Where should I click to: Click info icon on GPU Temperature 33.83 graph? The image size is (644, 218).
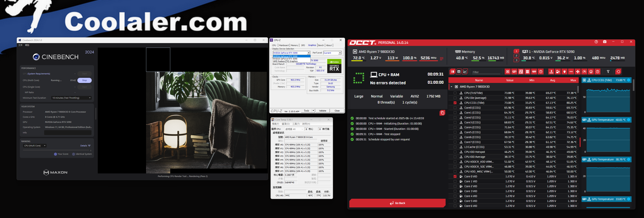[629, 199]
